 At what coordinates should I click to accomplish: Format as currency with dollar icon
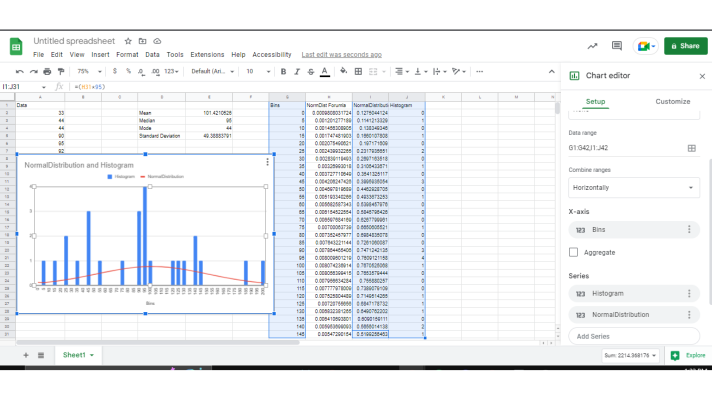tap(115, 71)
